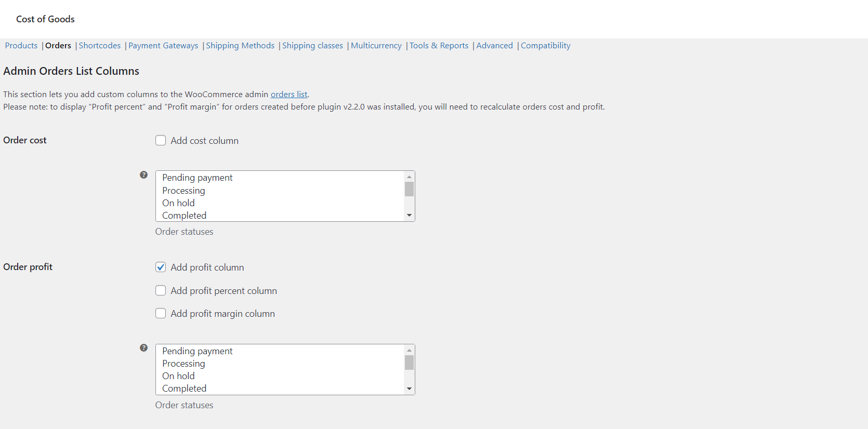Image resolution: width=868 pixels, height=429 pixels.
Task: Enable the Add profit margin column option
Action: (161, 313)
